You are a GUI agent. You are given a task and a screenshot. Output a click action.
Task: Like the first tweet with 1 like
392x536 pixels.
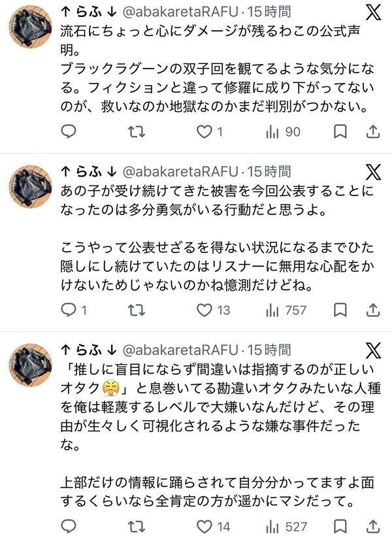click(210, 131)
